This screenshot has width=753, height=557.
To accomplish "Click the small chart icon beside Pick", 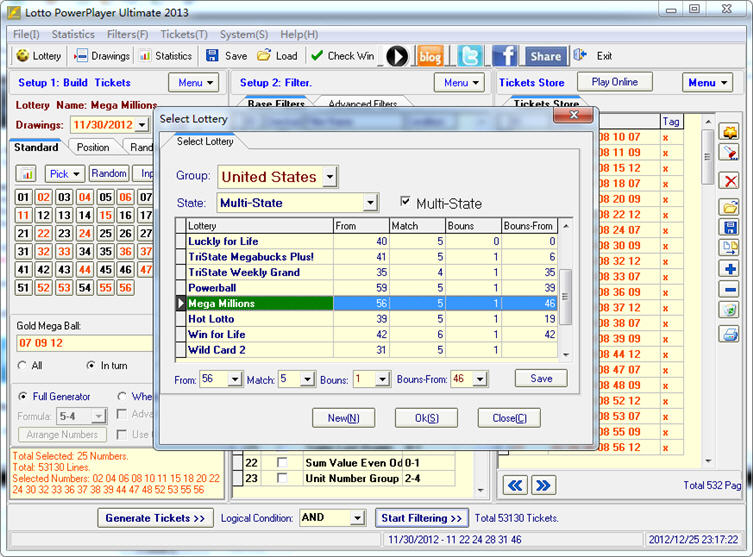I will click(26, 174).
